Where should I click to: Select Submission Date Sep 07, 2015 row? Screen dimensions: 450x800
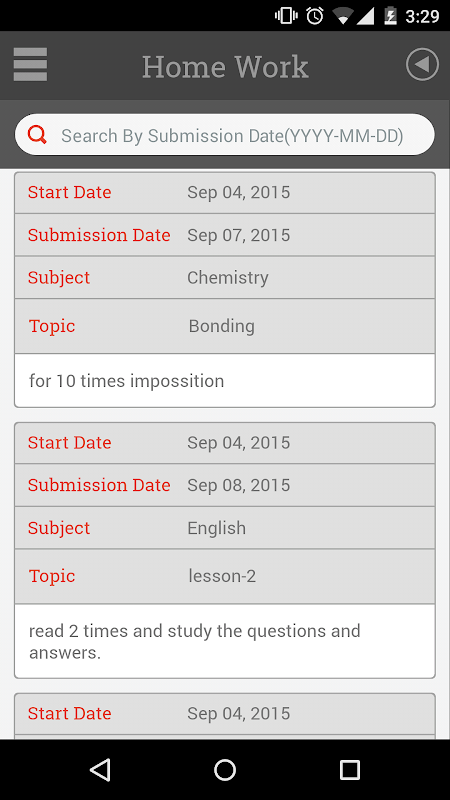225,235
